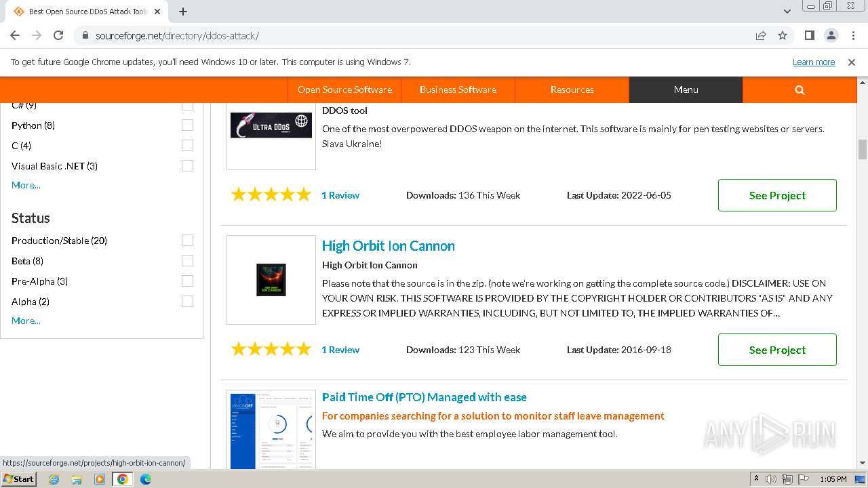868x488 pixels.
Task: Click 'For companies searching for a solution' ad text
Action: click(493, 416)
